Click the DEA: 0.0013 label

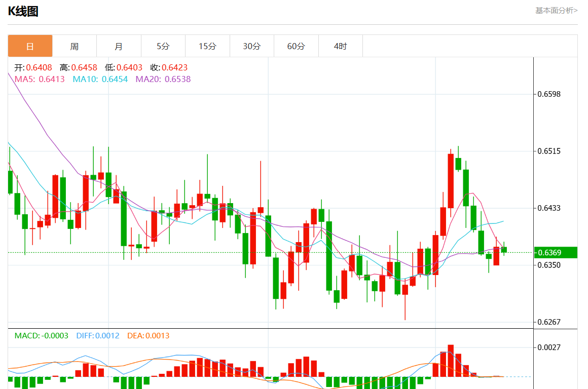(148, 336)
